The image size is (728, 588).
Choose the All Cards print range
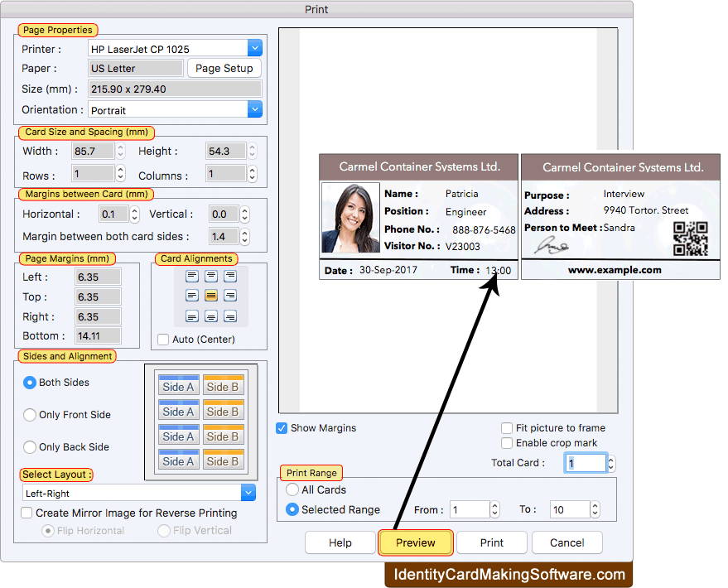292,489
